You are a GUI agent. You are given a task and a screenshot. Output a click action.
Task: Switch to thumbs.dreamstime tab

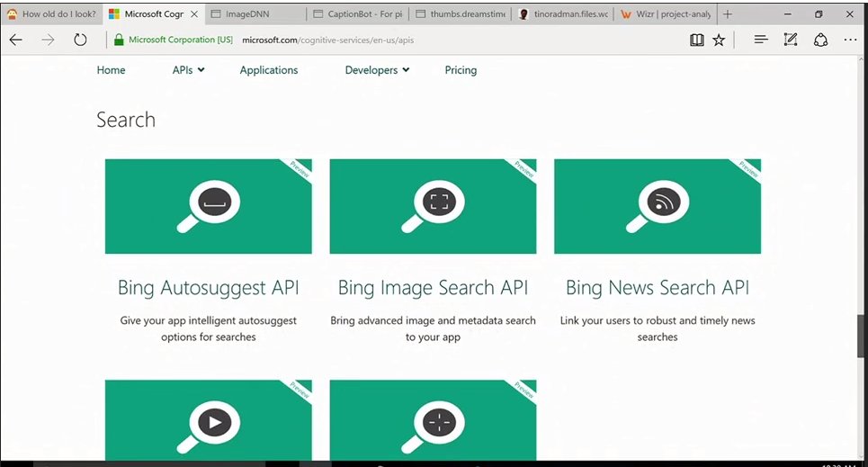pyautogui.click(x=460, y=14)
